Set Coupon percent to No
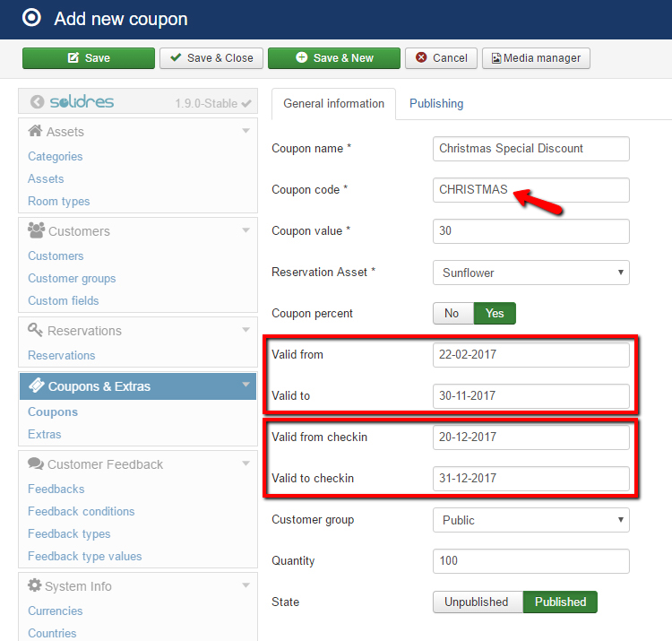672x641 pixels. [x=453, y=314]
